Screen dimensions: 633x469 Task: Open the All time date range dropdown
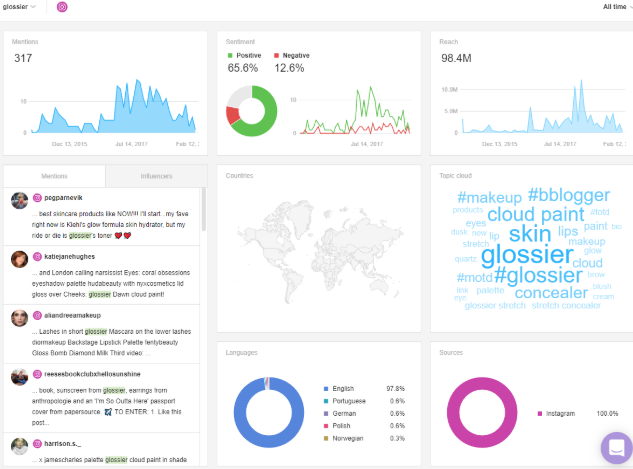(617, 7)
